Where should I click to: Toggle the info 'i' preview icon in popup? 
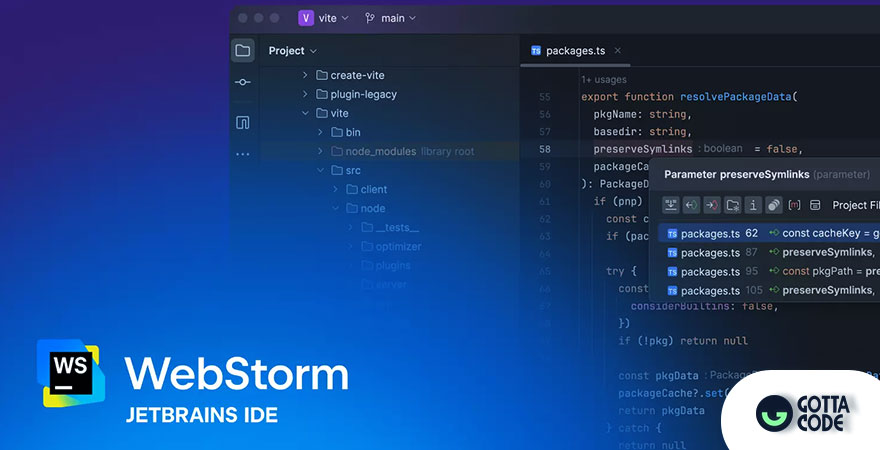pyautogui.click(x=753, y=205)
